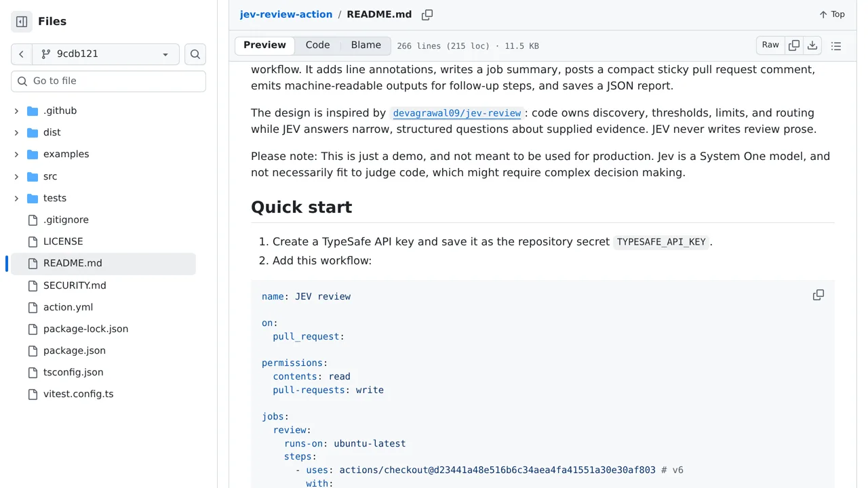The width and height of the screenshot is (868, 488).
Task: Click the tests folder icon
Action: pos(33,198)
